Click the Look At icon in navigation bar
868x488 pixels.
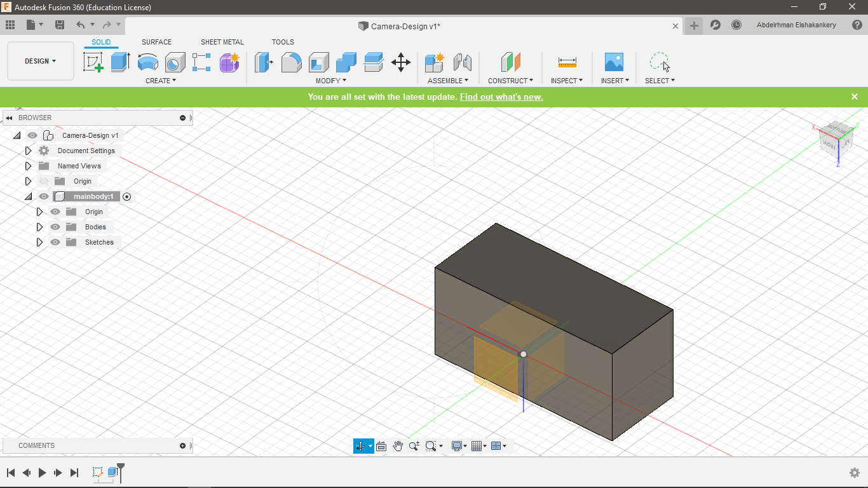pyautogui.click(x=381, y=446)
